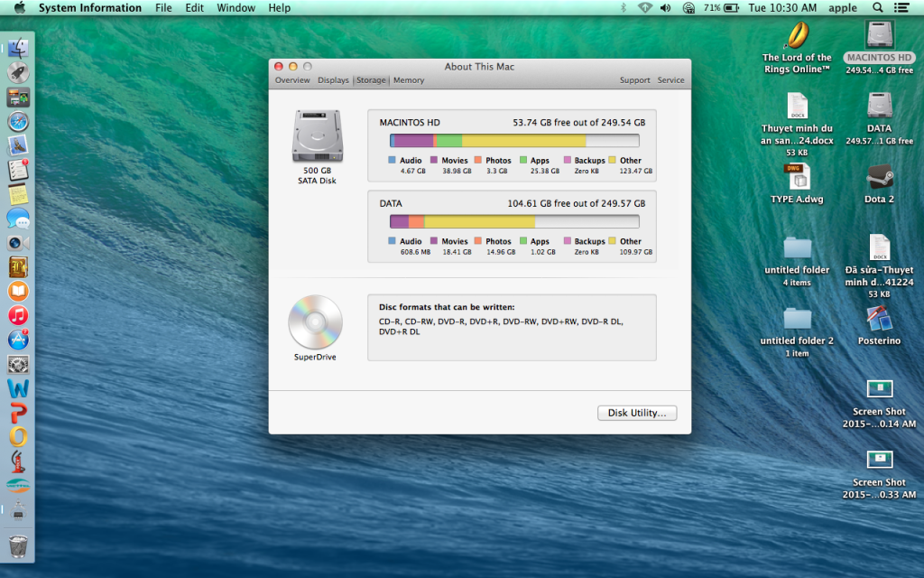Open the Trash in the Dock

coord(18,545)
